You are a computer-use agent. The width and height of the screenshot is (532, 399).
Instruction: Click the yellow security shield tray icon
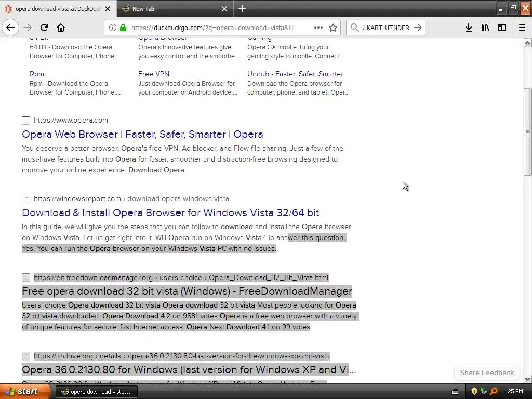click(x=474, y=391)
